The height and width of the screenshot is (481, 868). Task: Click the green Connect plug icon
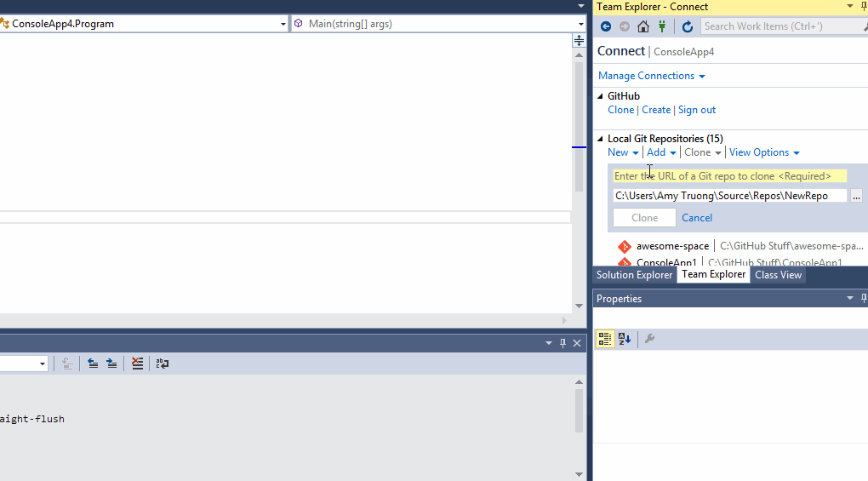click(662, 26)
